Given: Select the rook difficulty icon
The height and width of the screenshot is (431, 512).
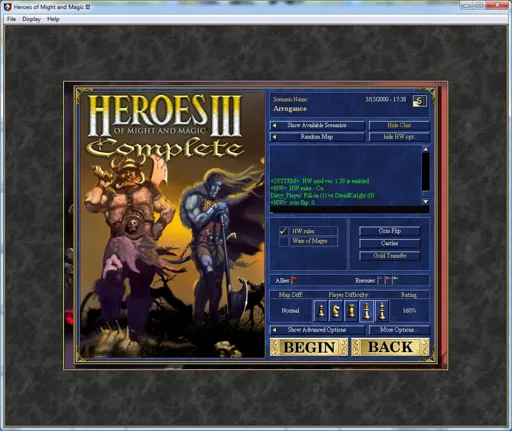Looking at the screenshot, I should pos(351,311).
